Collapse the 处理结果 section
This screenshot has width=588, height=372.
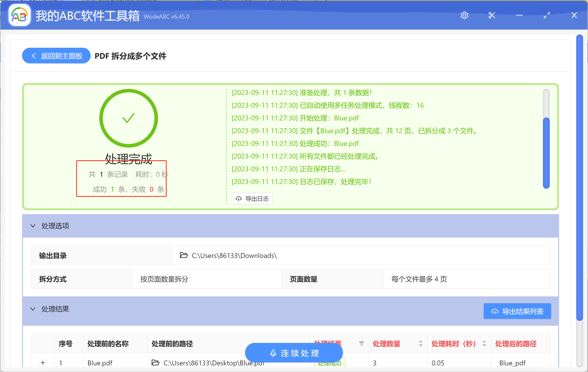click(33, 309)
